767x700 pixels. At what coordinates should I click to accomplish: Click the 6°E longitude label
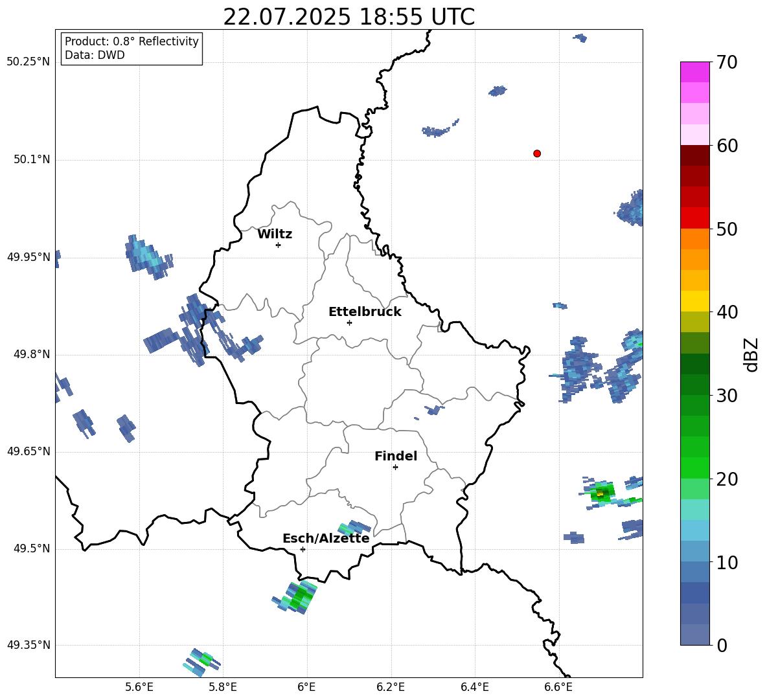click(306, 687)
